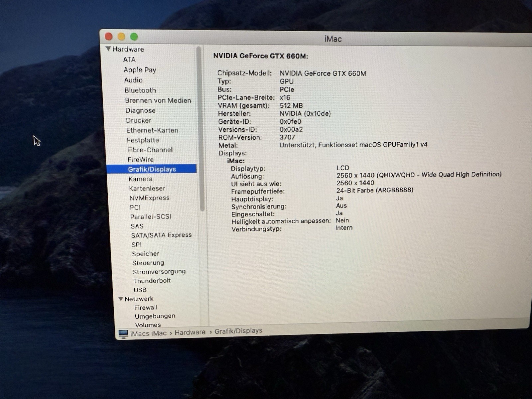532x399 pixels.
Task: Close the iMac window with red button
Action: 108,36
